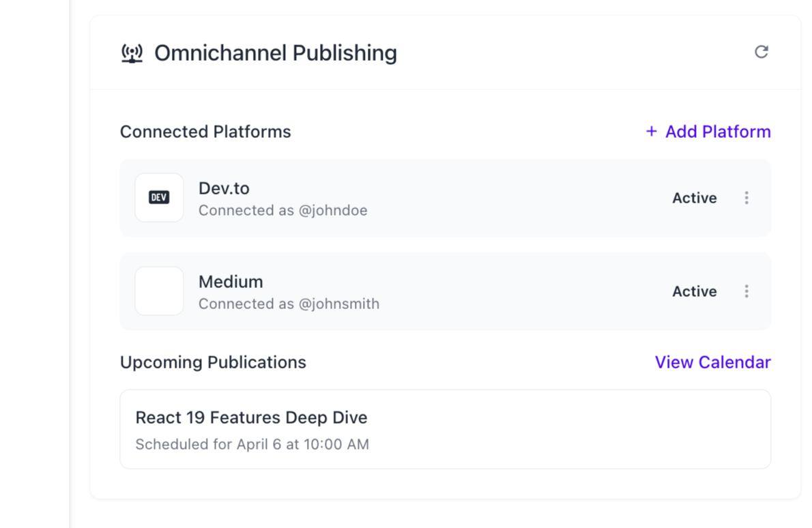
Task: Click the Connected Platforms heading
Action: [205, 132]
